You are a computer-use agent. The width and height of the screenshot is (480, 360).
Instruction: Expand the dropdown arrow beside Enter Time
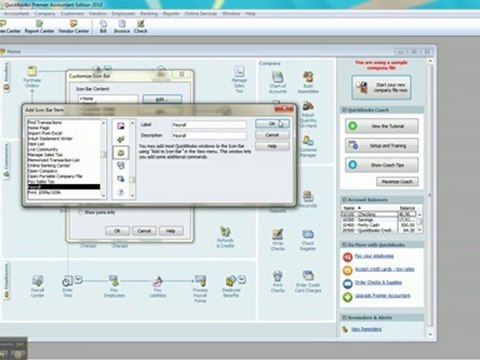pyautogui.click(x=78, y=280)
